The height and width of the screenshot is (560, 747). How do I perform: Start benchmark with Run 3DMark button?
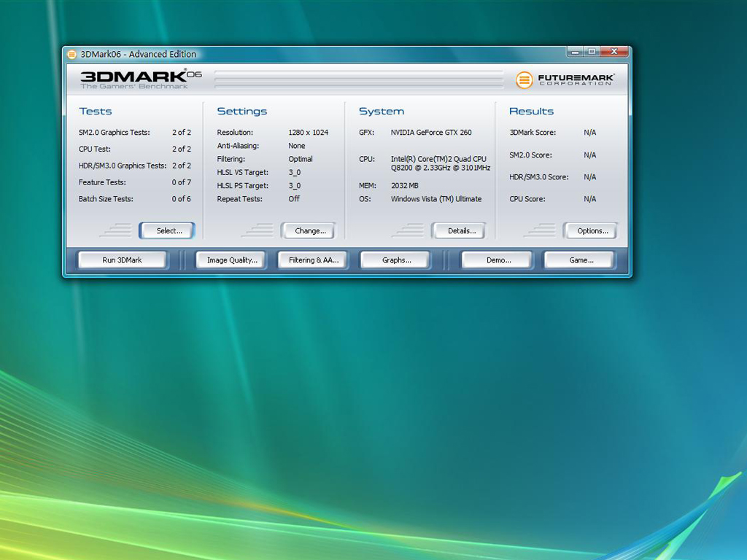click(123, 260)
